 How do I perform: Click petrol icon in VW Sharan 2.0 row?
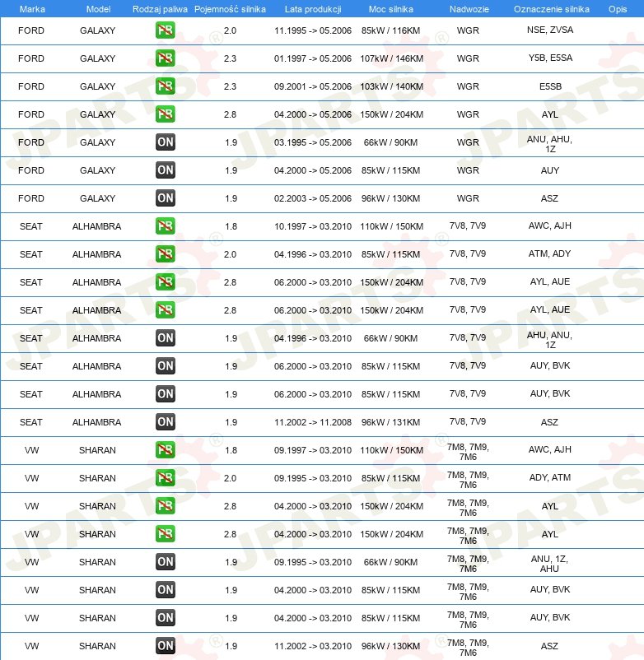click(165, 478)
